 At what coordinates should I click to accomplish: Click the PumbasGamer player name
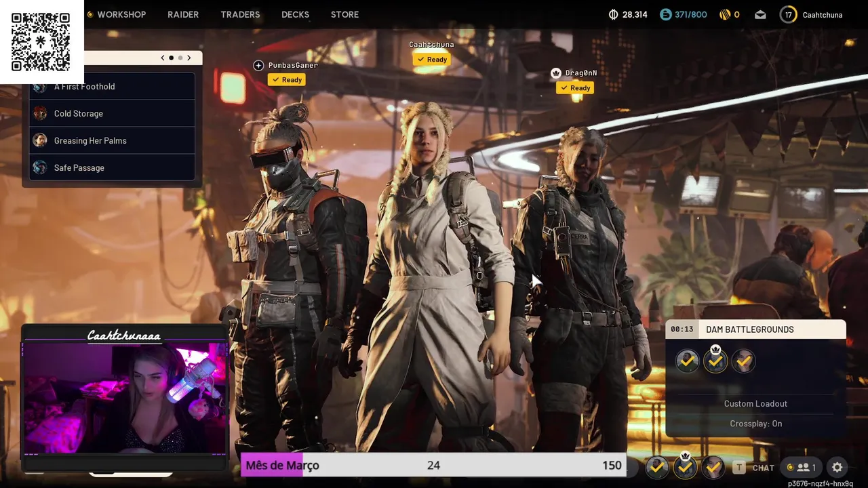[x=293, y=65]
